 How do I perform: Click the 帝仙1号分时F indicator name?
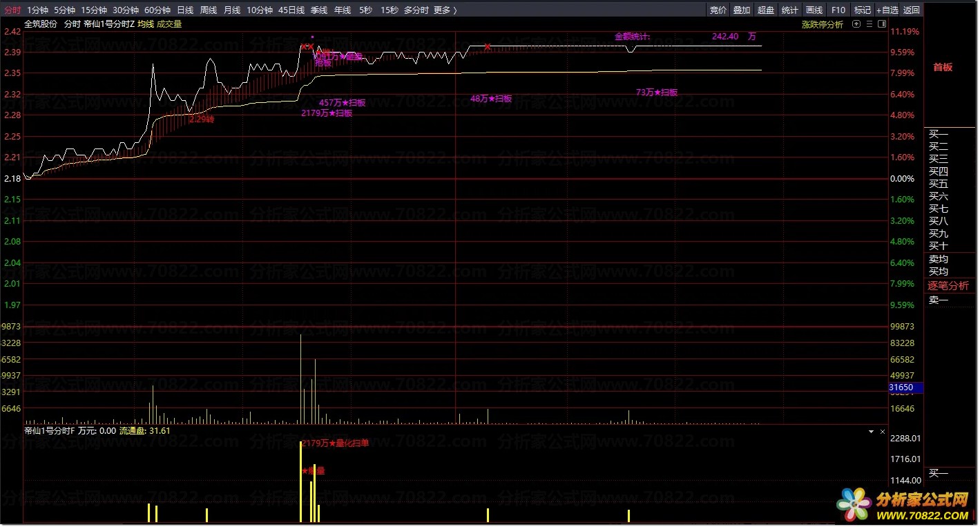click(49, 430)
